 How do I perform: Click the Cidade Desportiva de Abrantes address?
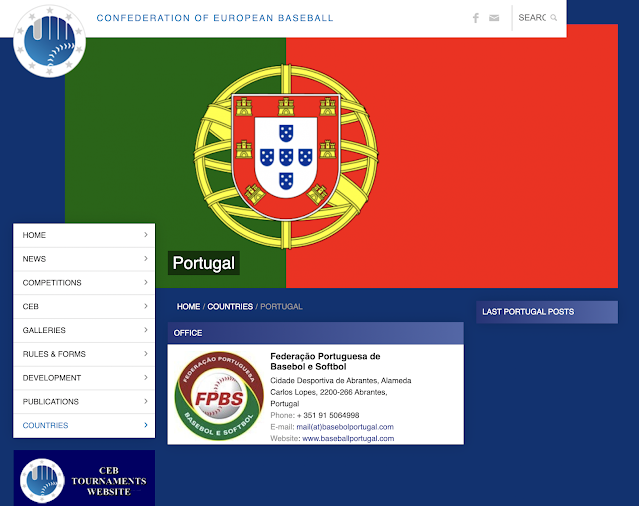[341, 392]
